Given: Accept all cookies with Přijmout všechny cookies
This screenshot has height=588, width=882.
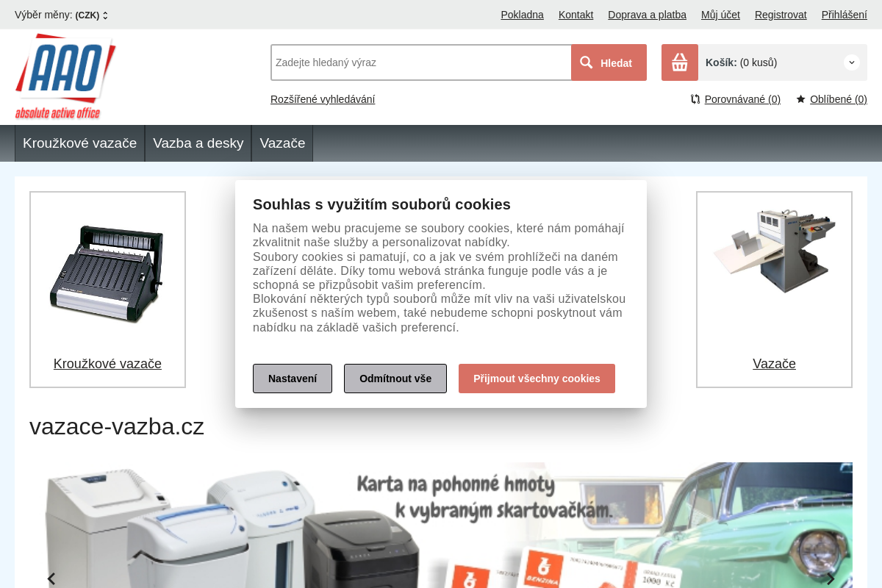Looking at the screenshot, I should pyautogui.click(x=537, y=379).
